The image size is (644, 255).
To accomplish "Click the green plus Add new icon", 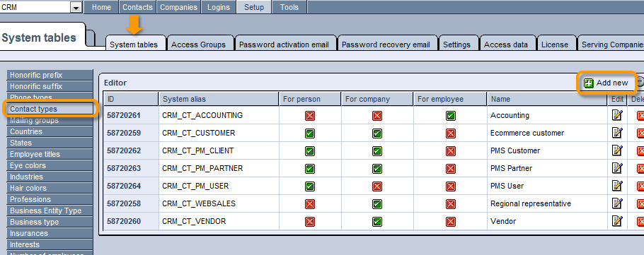I will point(589,83).
